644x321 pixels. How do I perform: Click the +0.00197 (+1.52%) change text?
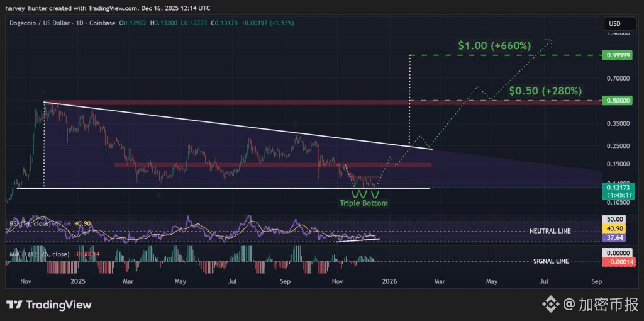[x=267, y=23]
